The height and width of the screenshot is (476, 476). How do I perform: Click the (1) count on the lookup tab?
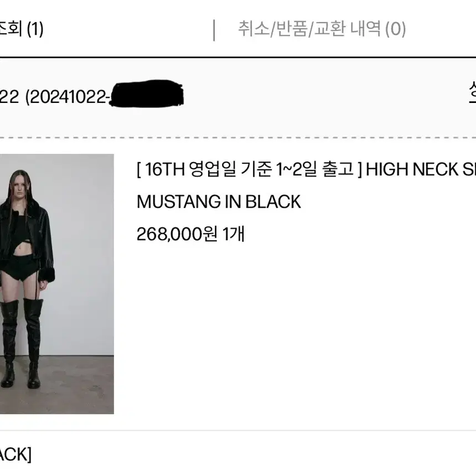[x=35, y=29]
